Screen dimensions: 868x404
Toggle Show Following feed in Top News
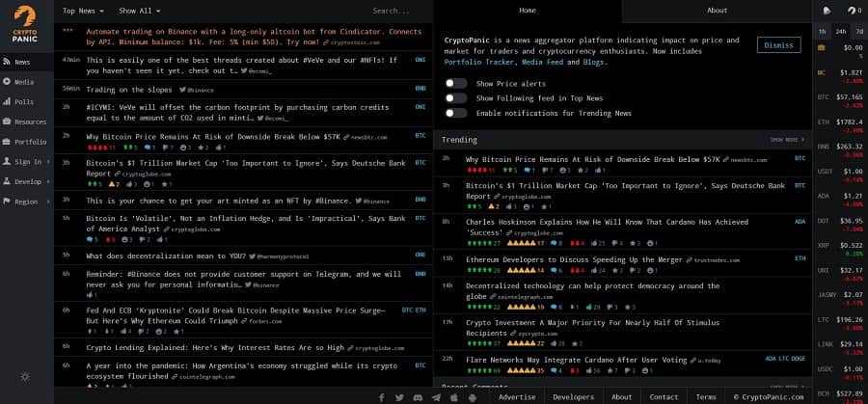click(x=456, y=98)
